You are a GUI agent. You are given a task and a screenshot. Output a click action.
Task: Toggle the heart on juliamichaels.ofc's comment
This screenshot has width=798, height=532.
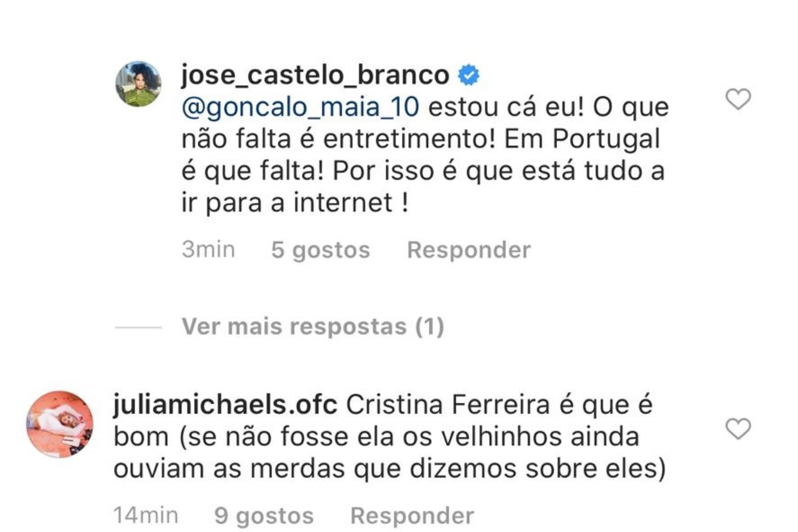[x=738, y=429]
